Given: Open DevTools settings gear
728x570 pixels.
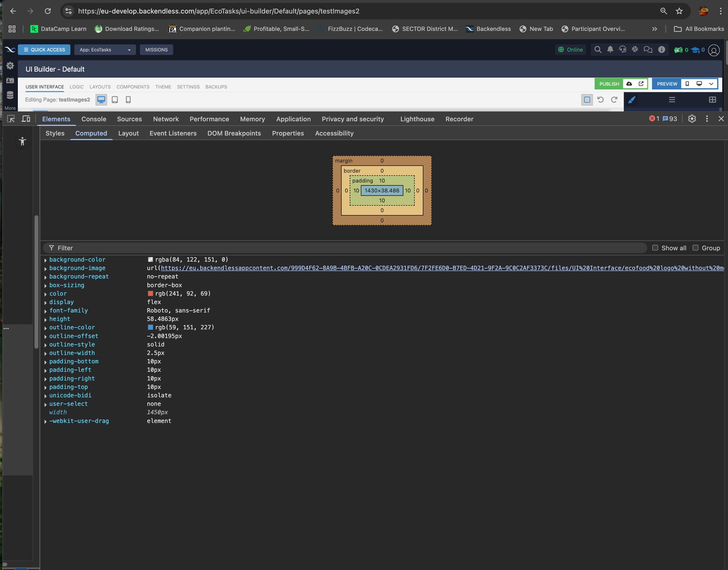Looking at the screenshot, I should (x=692, y=119).
